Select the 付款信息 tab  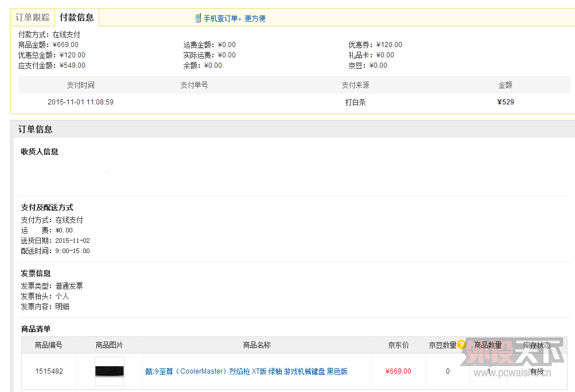pyautogui.click(x=76, y=18)
